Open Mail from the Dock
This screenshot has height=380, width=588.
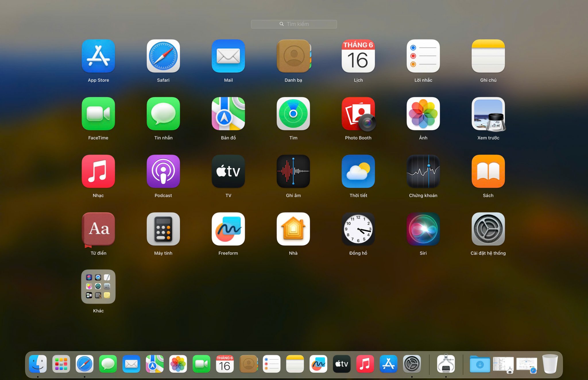[131, 364]
